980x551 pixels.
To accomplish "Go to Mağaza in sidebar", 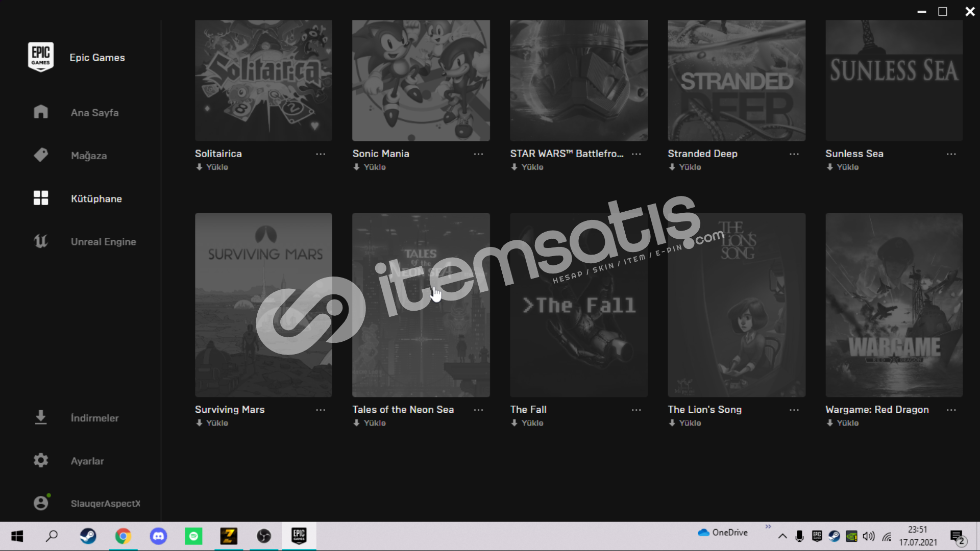I will pyautogui.click(x=89, y=156).
